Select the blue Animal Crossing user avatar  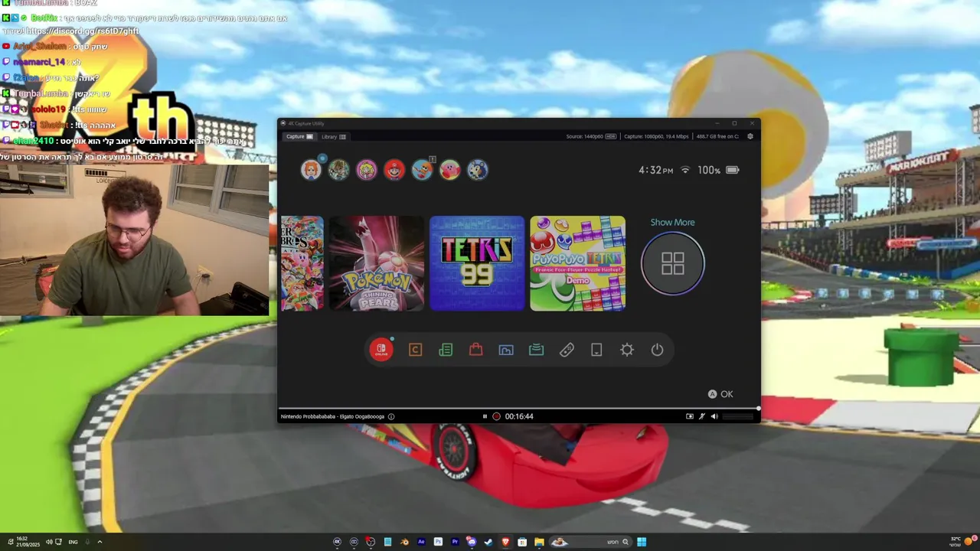[478, 170]
